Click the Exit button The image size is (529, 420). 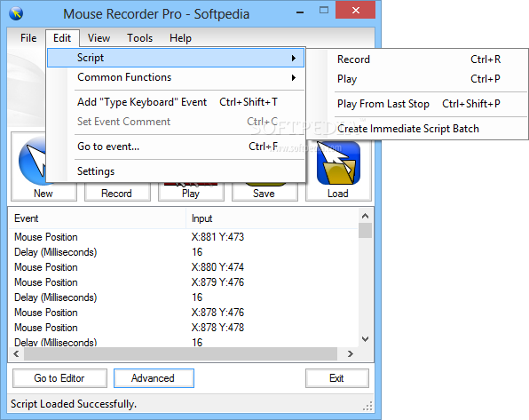pos(337,378)
